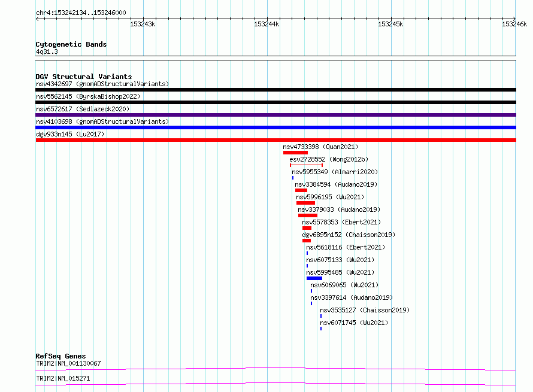Click the blue bar under nsv4103698
The width and height of the screenshot is (533, 392).
(x=275, y=127)
